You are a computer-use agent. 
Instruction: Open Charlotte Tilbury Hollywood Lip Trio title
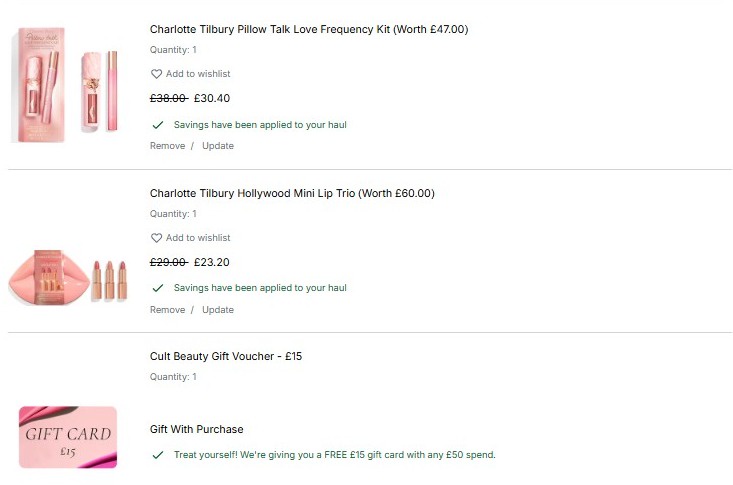pos(292,193)
